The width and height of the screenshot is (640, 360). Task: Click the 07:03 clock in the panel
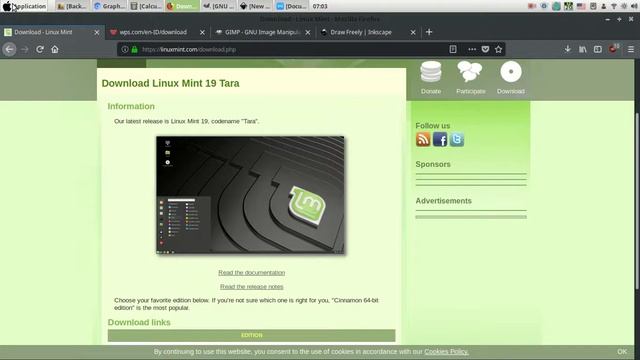coord(320,6)
